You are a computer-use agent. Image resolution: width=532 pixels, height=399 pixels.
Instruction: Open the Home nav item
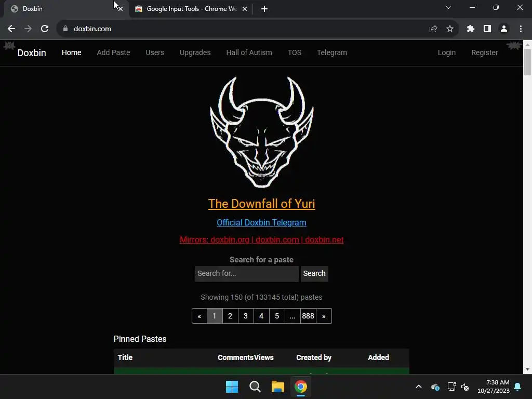pyautogui.click(x=72, y=52)
